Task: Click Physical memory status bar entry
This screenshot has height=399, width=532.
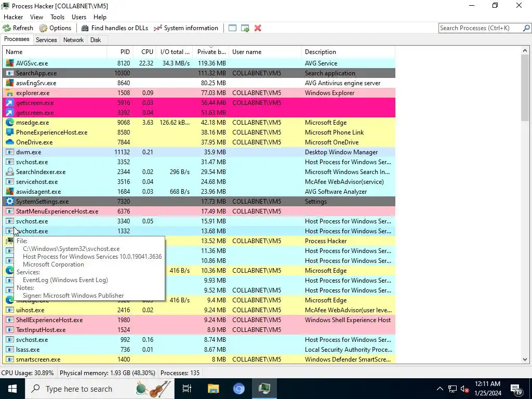Action: tap(107, 373)
